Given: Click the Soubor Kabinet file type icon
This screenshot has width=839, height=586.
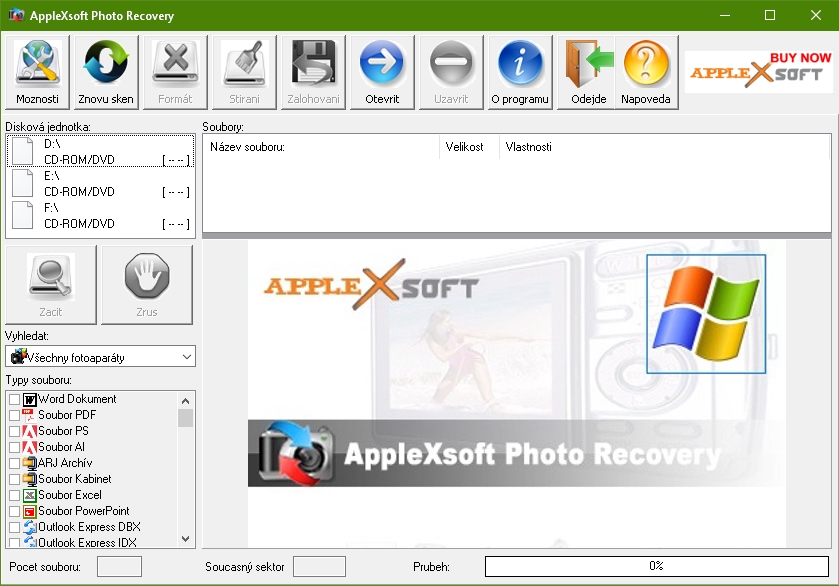Looking at the screenshot, I should (29, 480).
